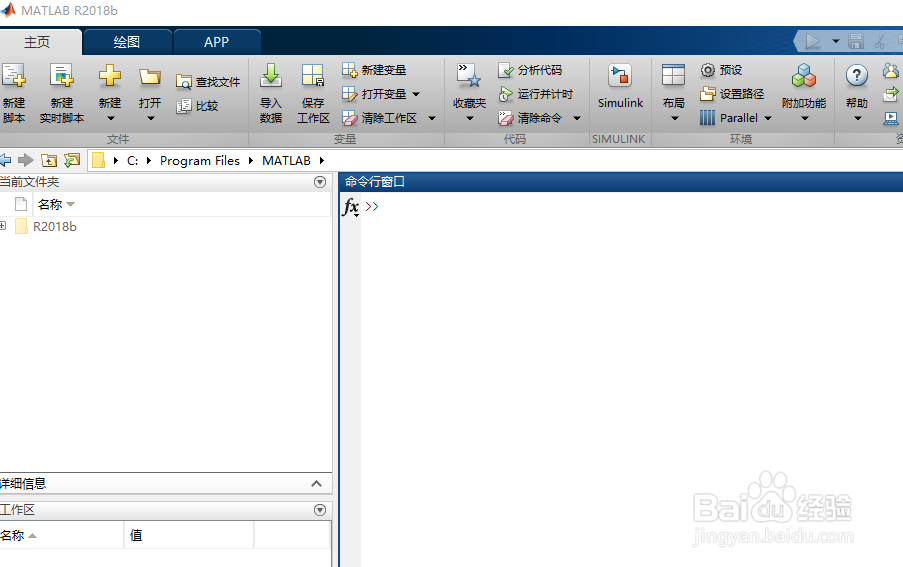This screenshot has height=567, width=903.
Task: Open the 清除命令 dropdown arrow
Action: [576, 119]
